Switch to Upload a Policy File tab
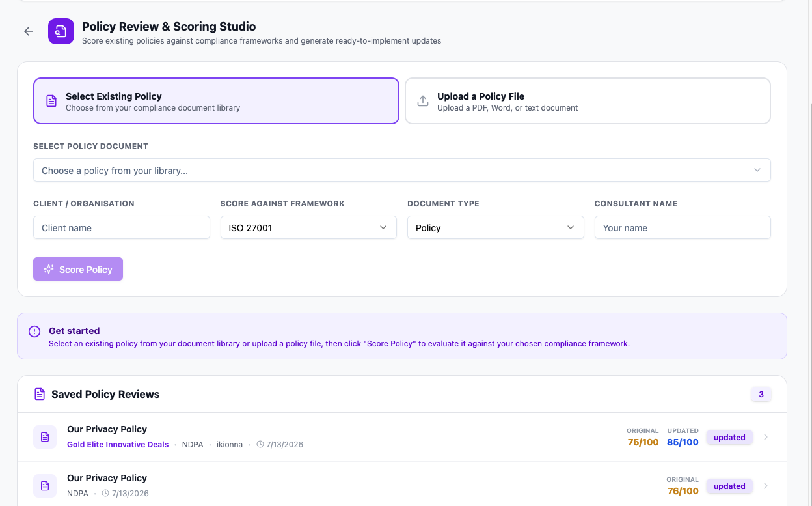812x506 pixels. click(588, 101)
